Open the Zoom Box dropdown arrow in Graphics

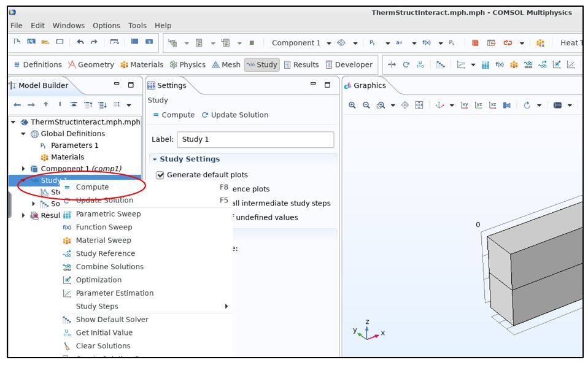(393, 106)
